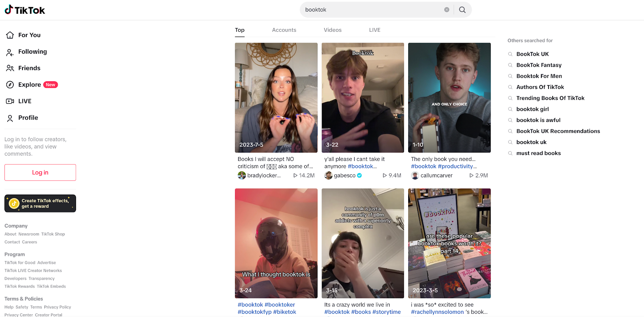Search for BookTok UK suggestion

pyautogui.click(x=533, y=54)
